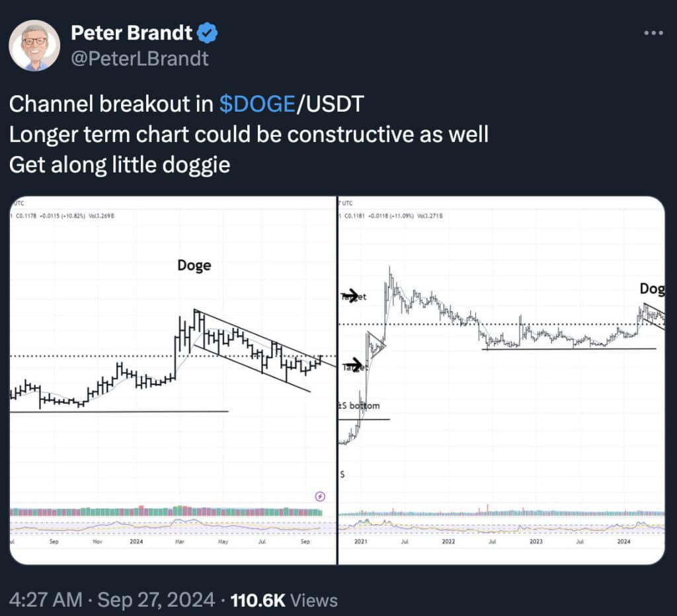Viewport: 677px width, 616px height.
Task: Click the $DOGE cashtag link
Action: click(x=257, y=104)
